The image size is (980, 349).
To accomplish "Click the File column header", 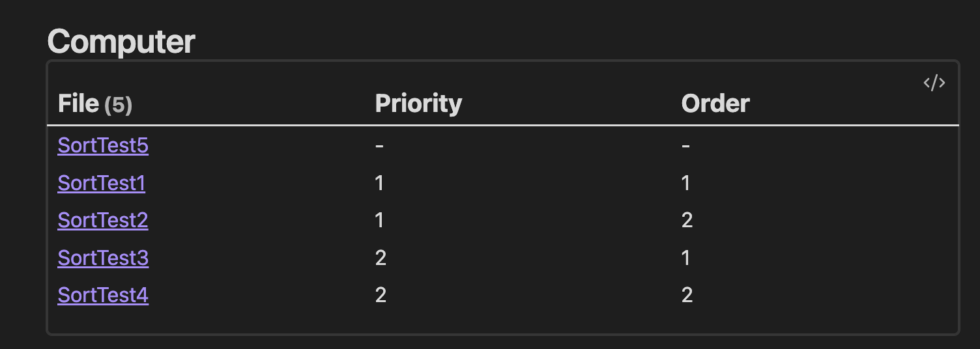I will click(79, 104).
